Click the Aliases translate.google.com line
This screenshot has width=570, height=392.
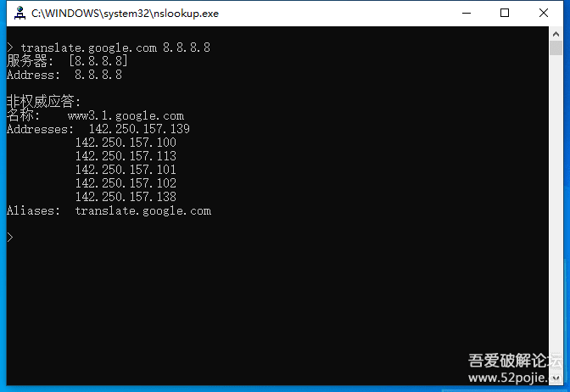point(109,210)
